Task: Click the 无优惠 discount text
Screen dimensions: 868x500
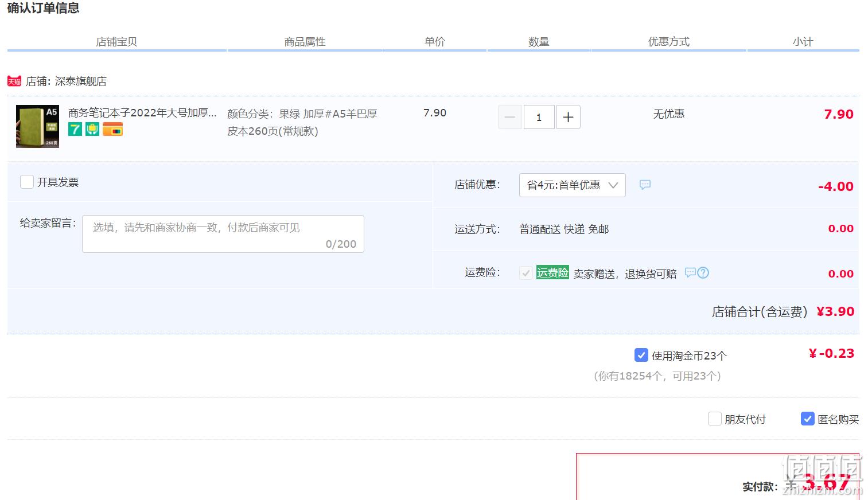Action: (668, 114)
